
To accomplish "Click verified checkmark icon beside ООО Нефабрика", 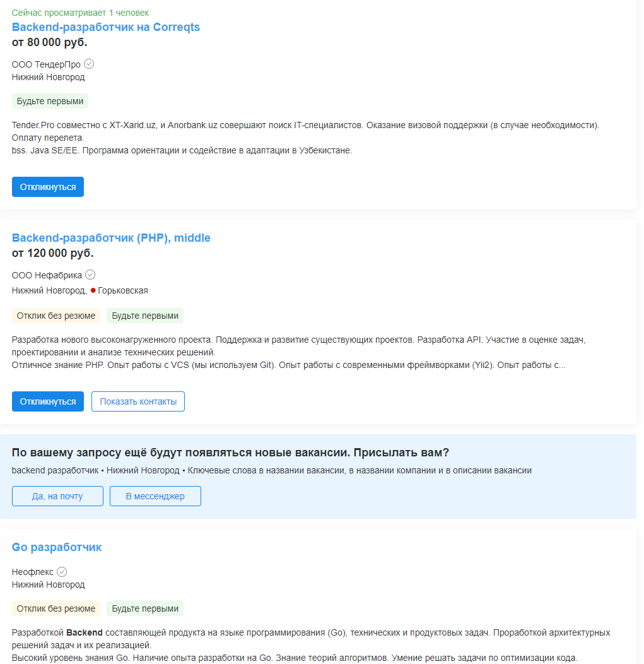I will 90,275.
